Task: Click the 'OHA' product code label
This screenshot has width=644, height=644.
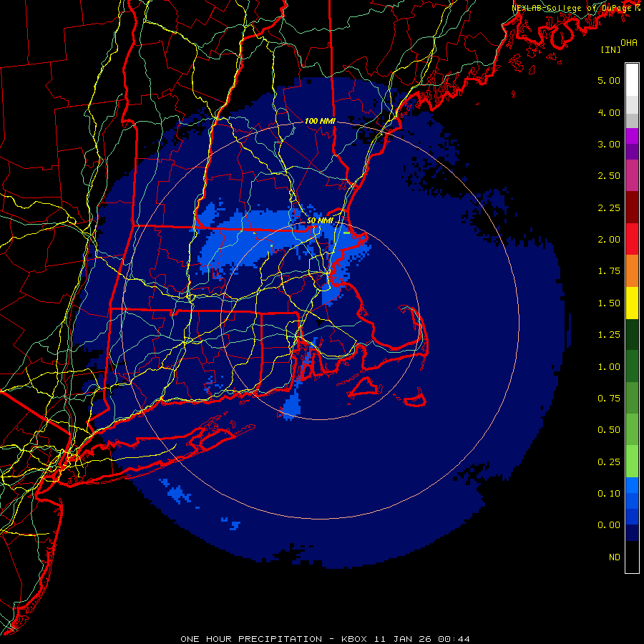Action: tap(629, 43)
